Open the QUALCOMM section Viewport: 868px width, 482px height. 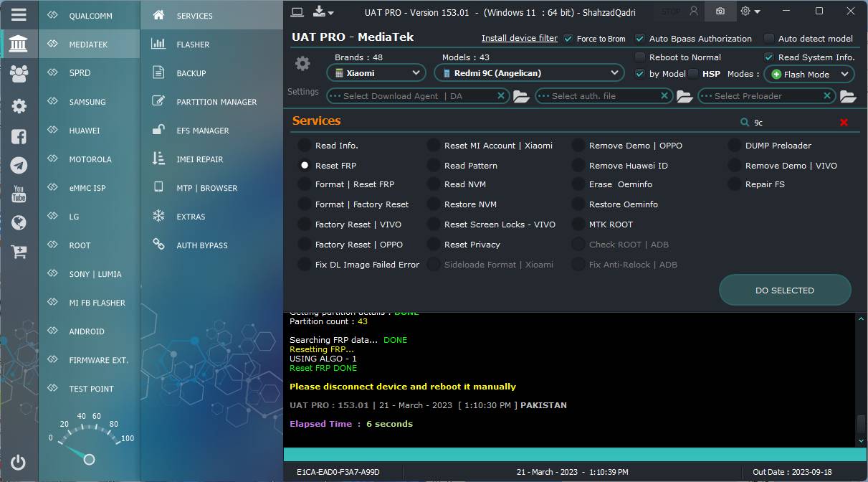click(x=90, y=15)
